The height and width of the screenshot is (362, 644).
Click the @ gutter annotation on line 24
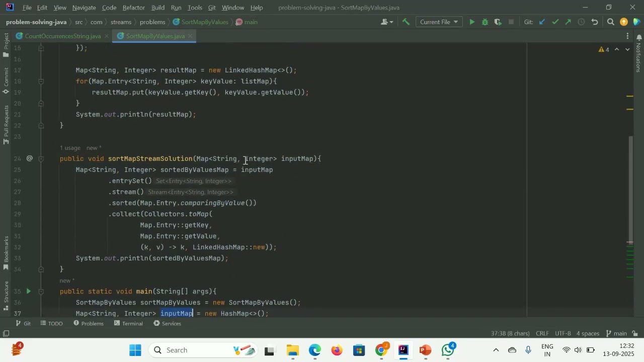(x=29, y=158)
